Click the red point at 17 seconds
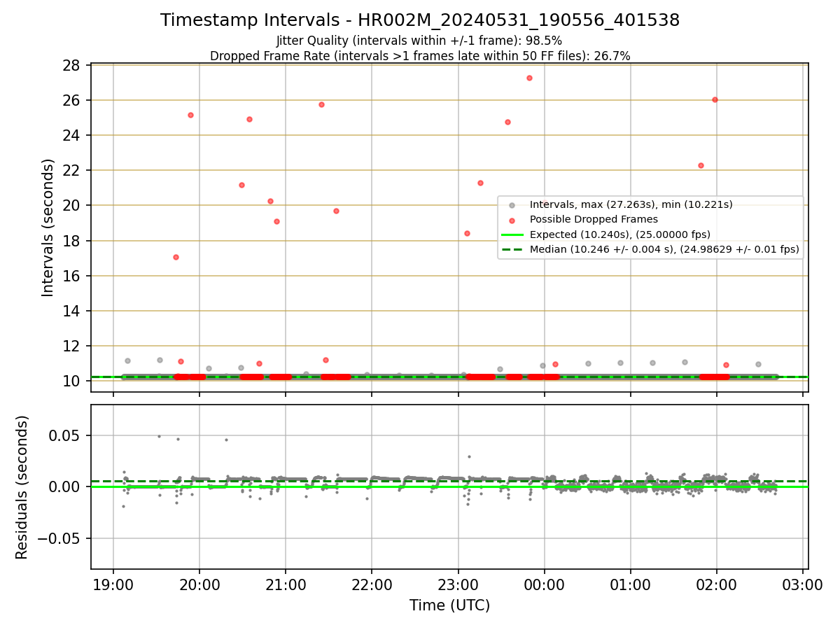The height and width of the screenshot is (630, 840). pos(176,257)
